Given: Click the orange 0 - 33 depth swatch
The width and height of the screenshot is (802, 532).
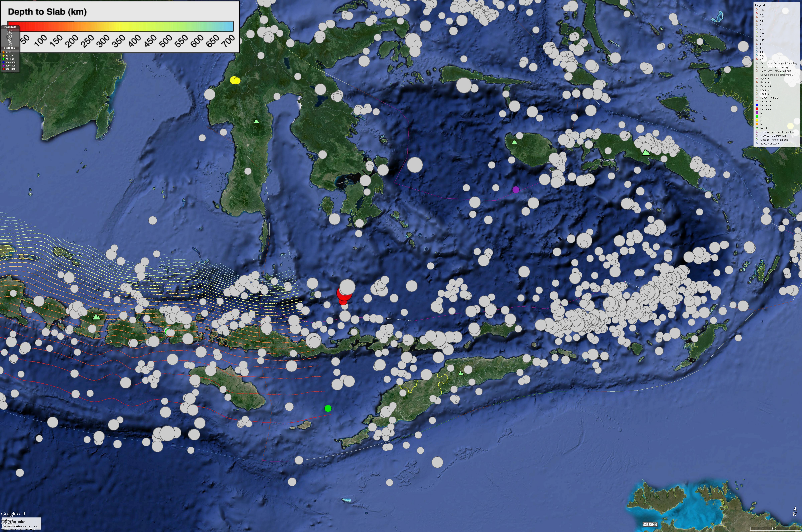Looking at the screenshot, I should tap(4, 52).
